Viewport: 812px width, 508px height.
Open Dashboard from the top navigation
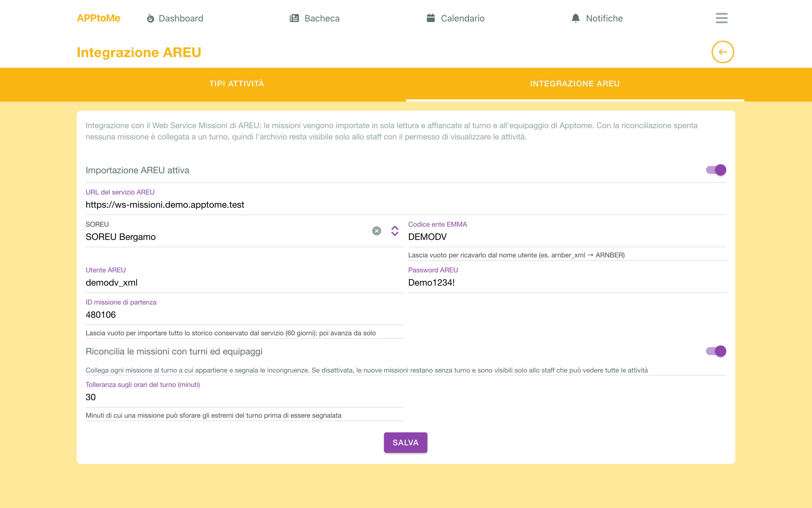(175, 18)
